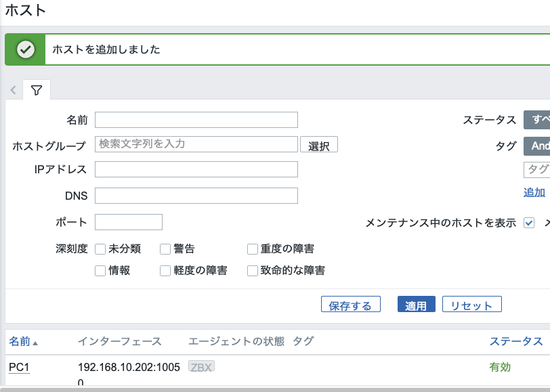Image resolution: width=550 pixels, height=392 pixels.
Task: Click inside the DNS input field
Action: 196,195
